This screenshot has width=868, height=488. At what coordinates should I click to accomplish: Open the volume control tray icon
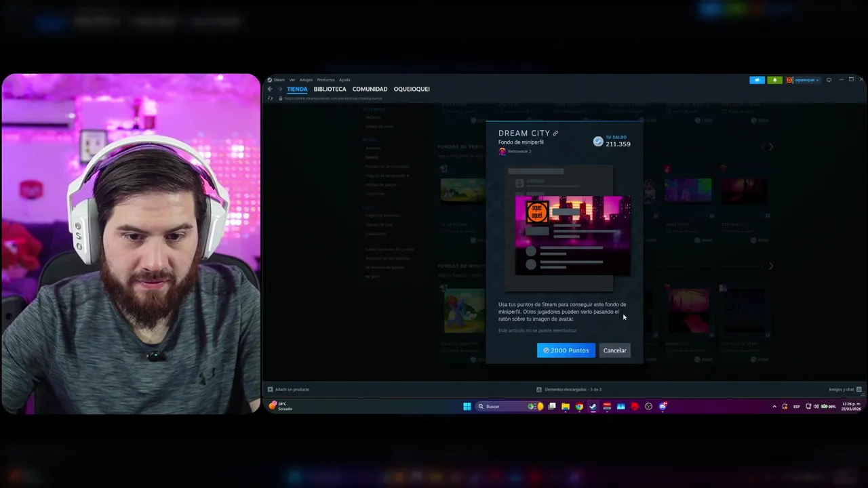(x=816, y=407)
